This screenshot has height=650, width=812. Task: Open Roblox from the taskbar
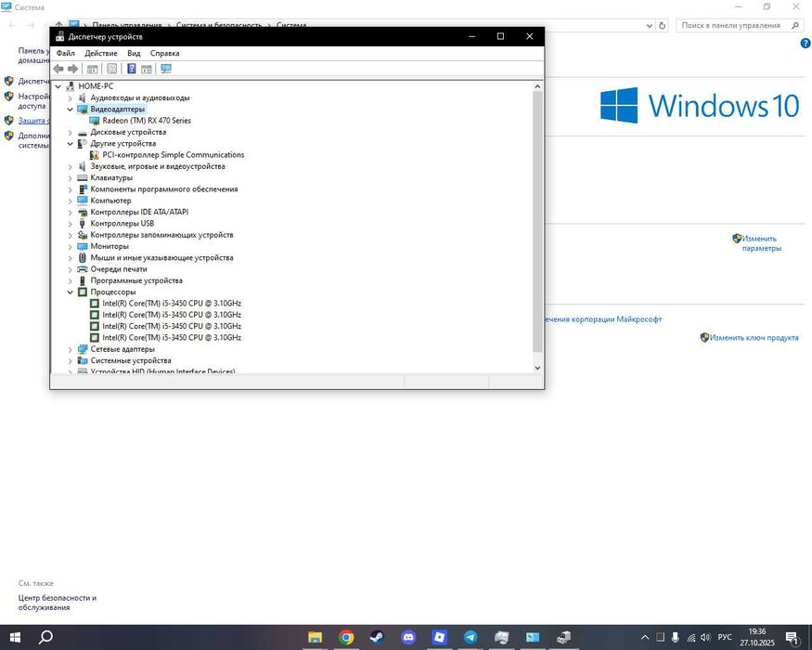(x=440, y=637)
